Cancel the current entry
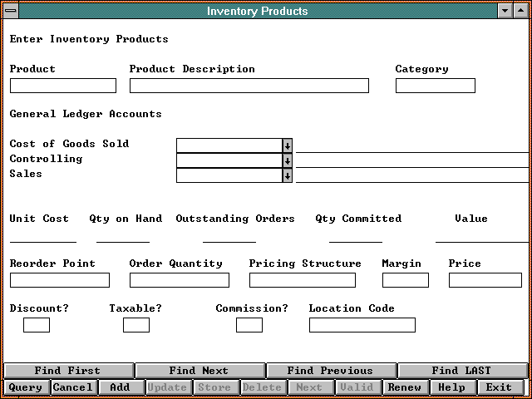Screen dimensions: 532x399 coord(73,387)
